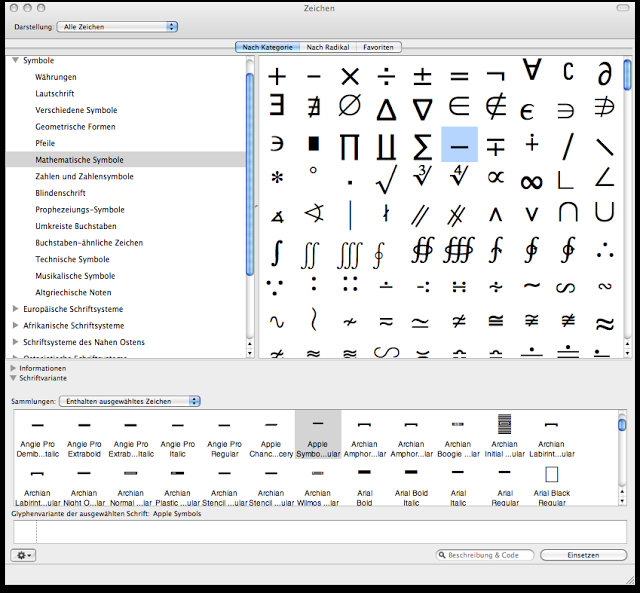Open the Sammlungen dropdown
Viewport: 640px width, 593px height.
(130, 401)
